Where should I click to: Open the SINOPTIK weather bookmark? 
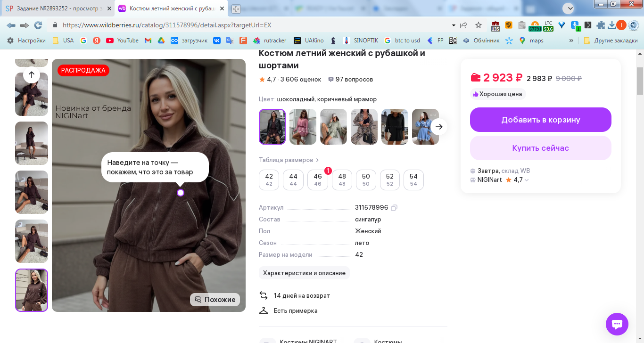(361, 41)
